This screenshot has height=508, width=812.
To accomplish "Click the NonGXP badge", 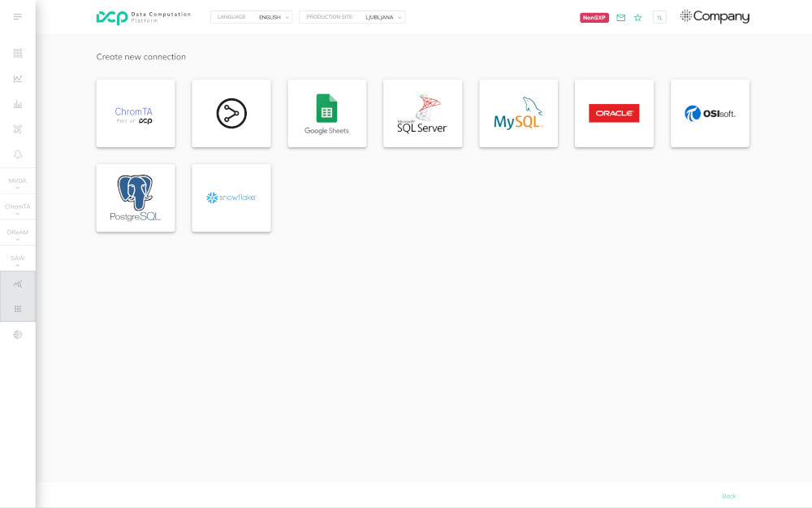I will click(594, 18).
